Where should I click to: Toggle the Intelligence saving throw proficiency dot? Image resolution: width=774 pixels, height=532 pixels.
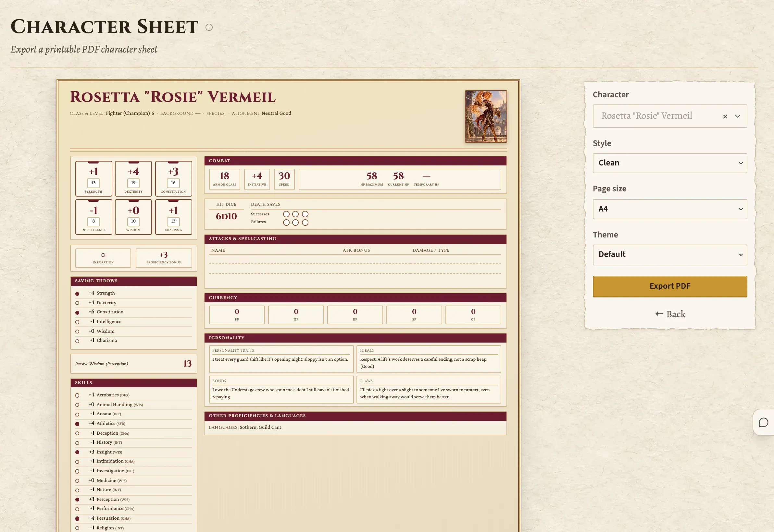pyautogui.click(x=77, y=322)
